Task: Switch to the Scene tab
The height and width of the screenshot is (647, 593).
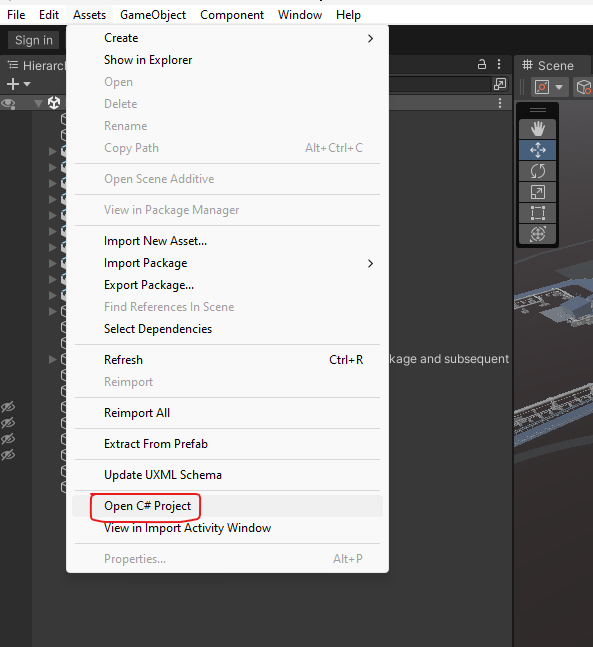Action: pyautogui.click(x=548, y=66)
